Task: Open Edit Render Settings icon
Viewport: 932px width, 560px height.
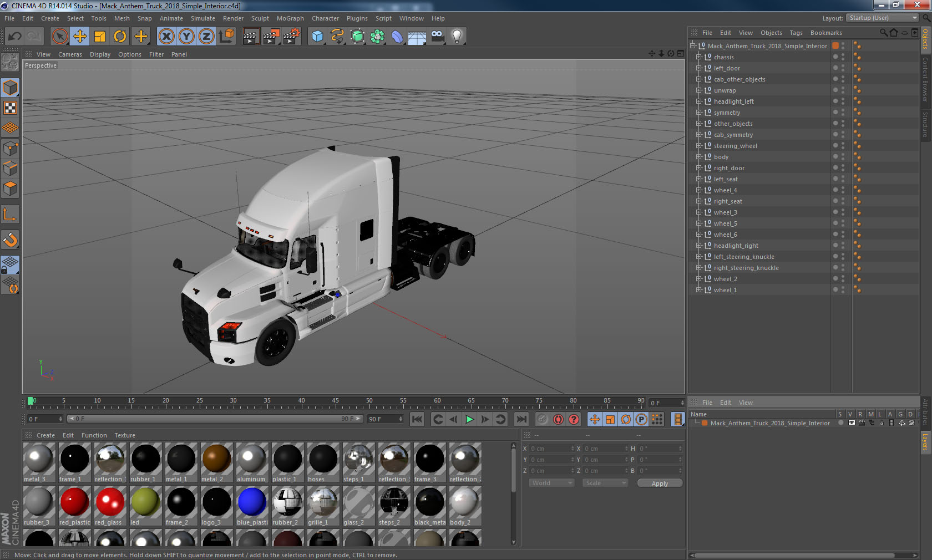Action: tap(291, 37)
